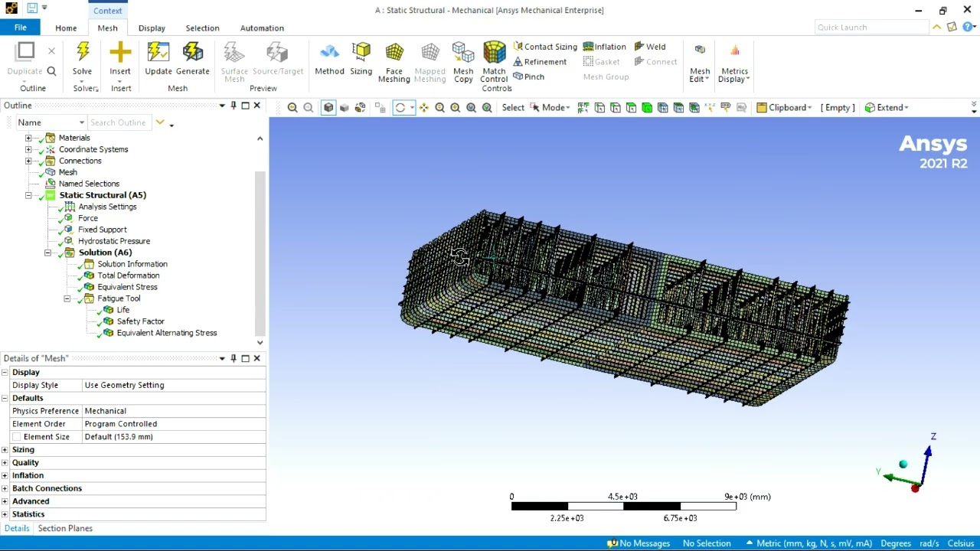Select Mesh in the outline tree
Screen dimensions: 980x551
pos(68,172)
